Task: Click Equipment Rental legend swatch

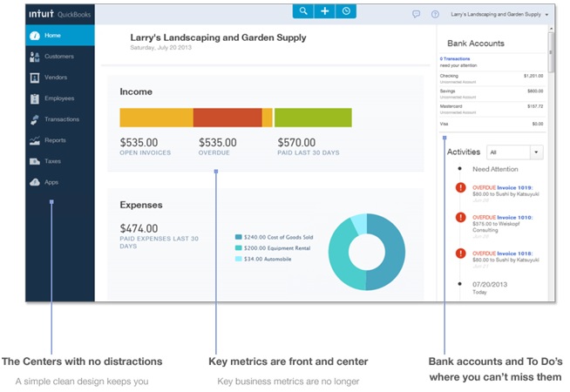Action: point(239,248)
